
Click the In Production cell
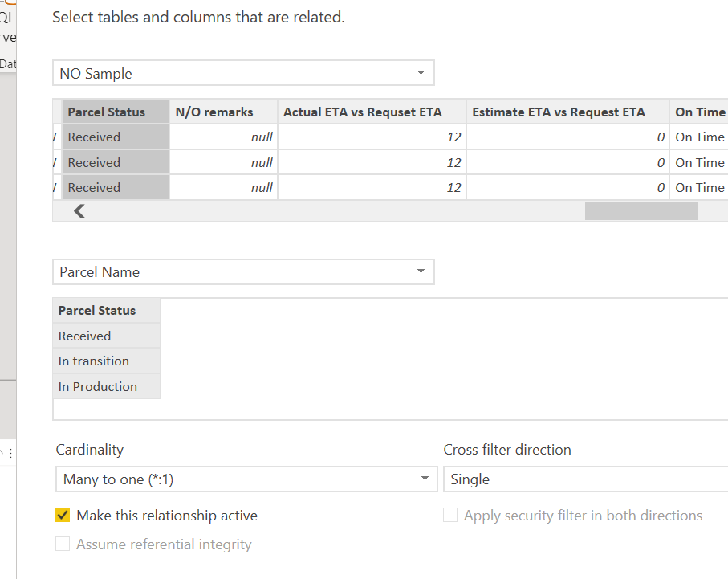tap(107, 386)
